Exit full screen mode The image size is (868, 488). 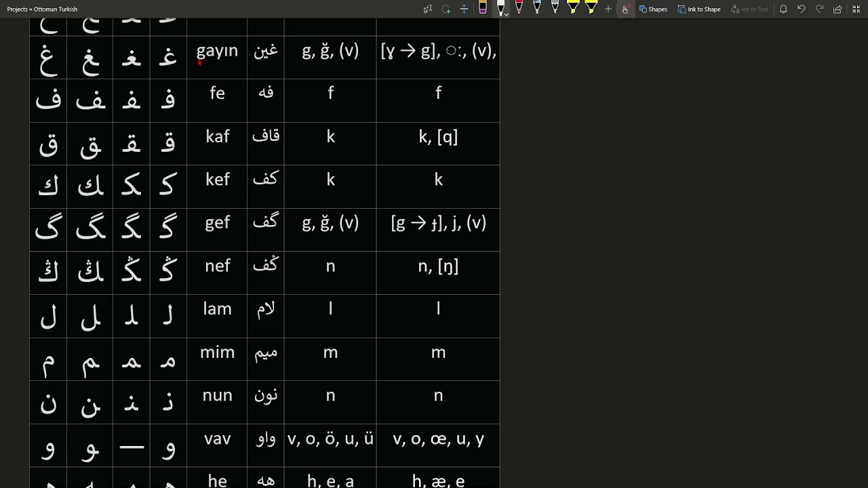click(x=856, y=9)
